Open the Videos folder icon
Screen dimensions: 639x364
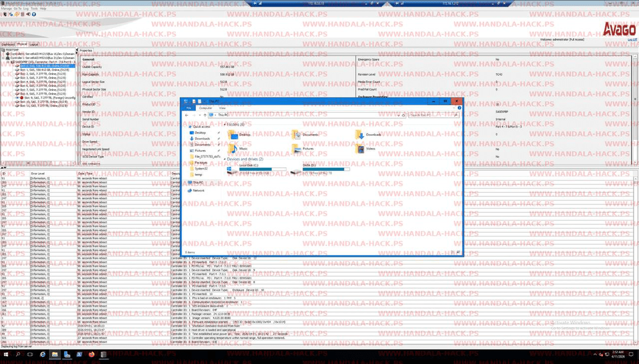point(360,149)
